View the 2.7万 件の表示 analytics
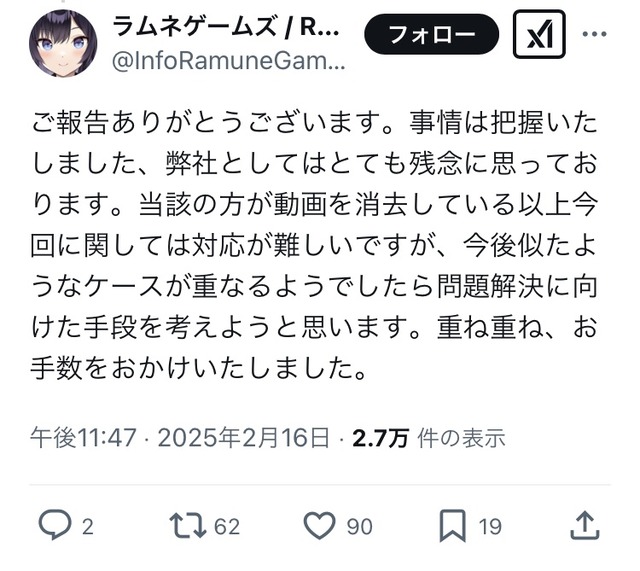Image resolution: width=640 pixels, height=571 pixels. pos(429,438)
